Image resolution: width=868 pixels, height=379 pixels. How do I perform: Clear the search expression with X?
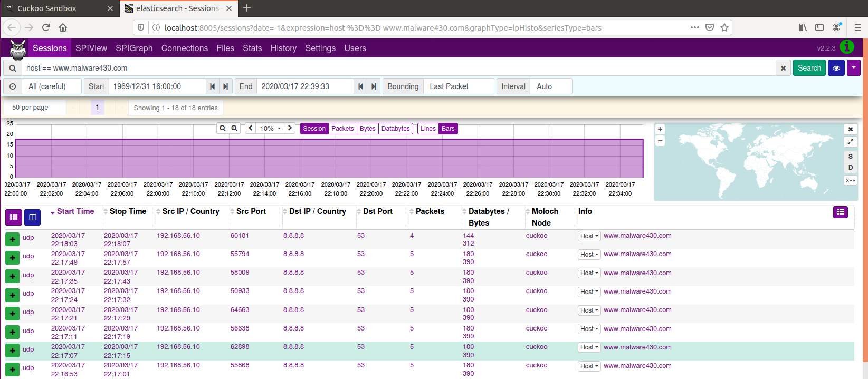pyautogui.click(x=783, y=68)
